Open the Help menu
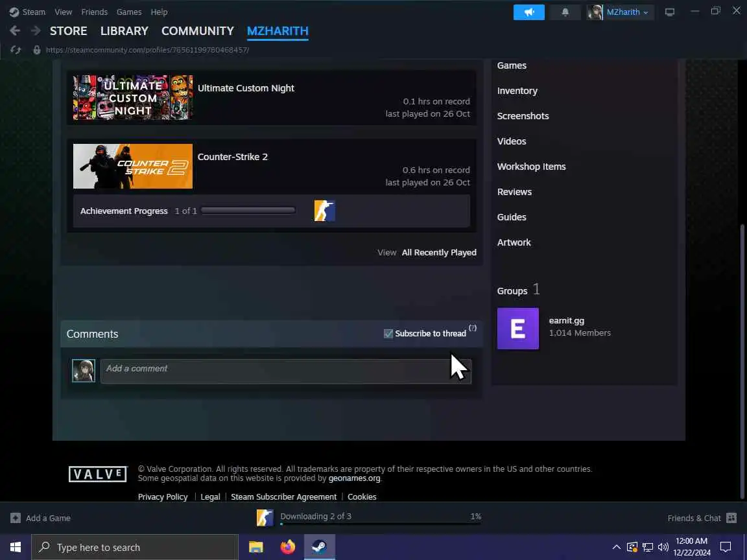The image size is (747, 560). [159, 12]
